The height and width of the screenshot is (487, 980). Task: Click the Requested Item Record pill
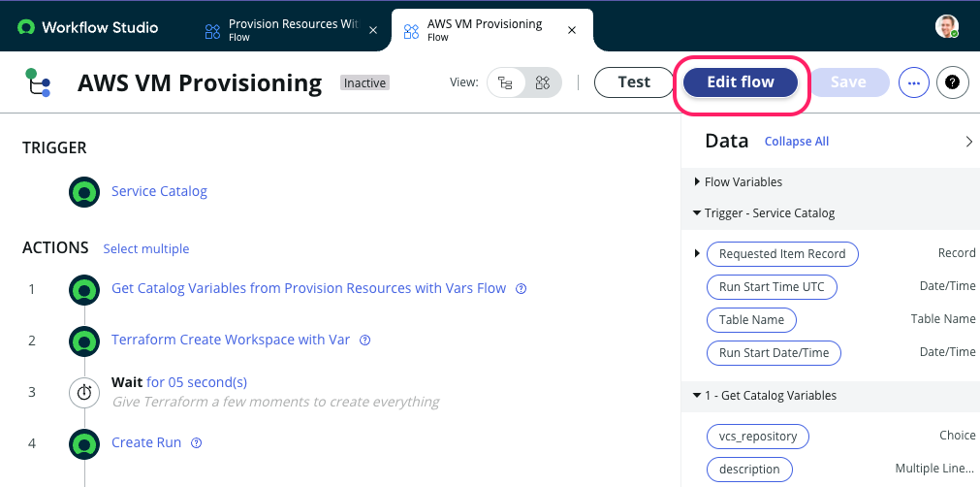click(782, 254)
